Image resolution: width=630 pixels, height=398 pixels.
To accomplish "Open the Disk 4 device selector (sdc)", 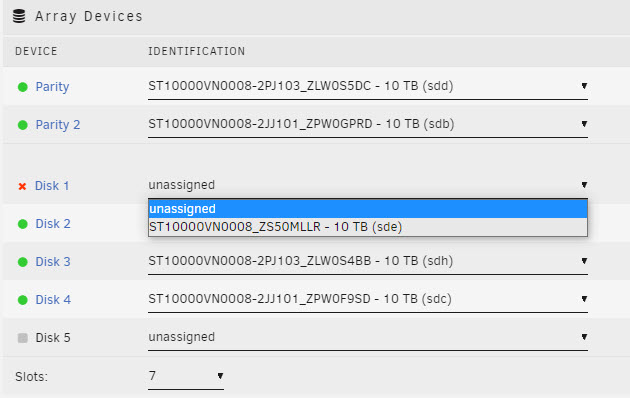I will tap(368, 300).
